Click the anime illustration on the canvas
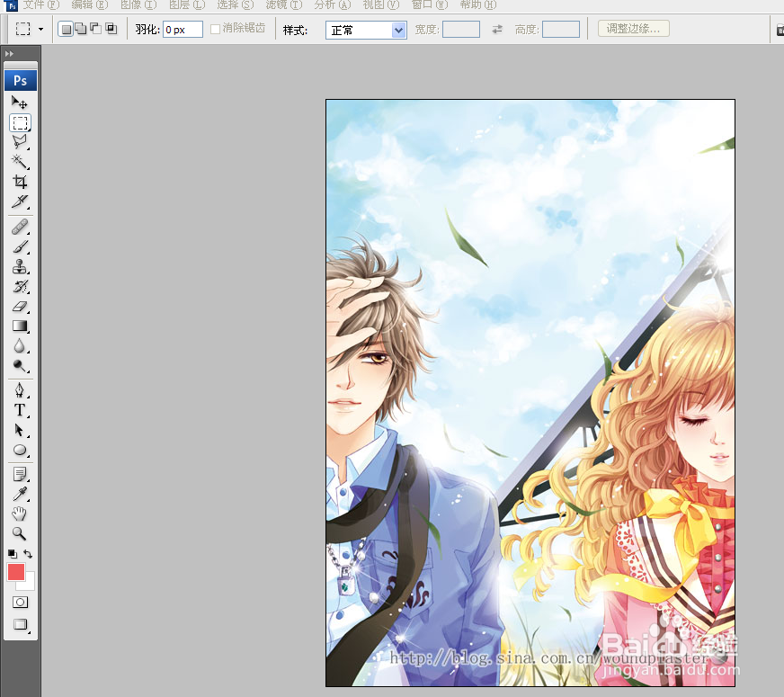Viewport: 784px width, 697px height. 530,392
